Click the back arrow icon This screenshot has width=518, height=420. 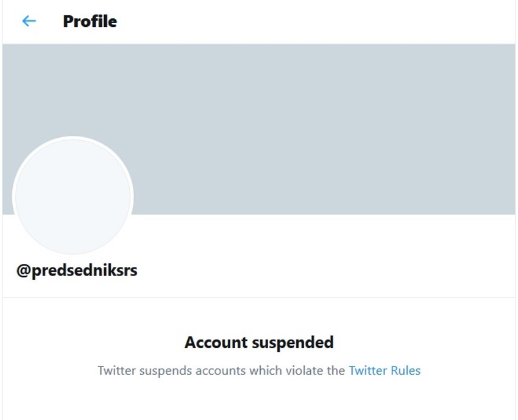click(x=29, y=21)
